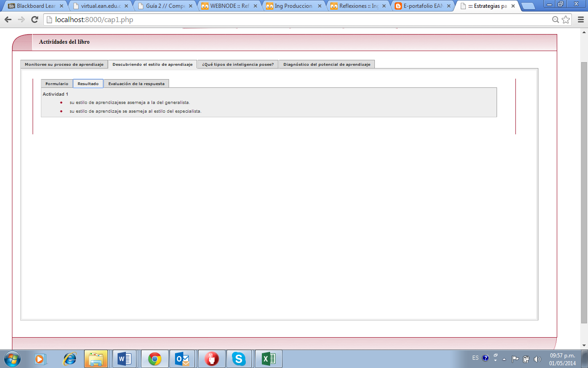The height and width of the screenshot is (368, 588).
Task: Open the Evaluación de la respuesta tab
Action: [136, 84]
